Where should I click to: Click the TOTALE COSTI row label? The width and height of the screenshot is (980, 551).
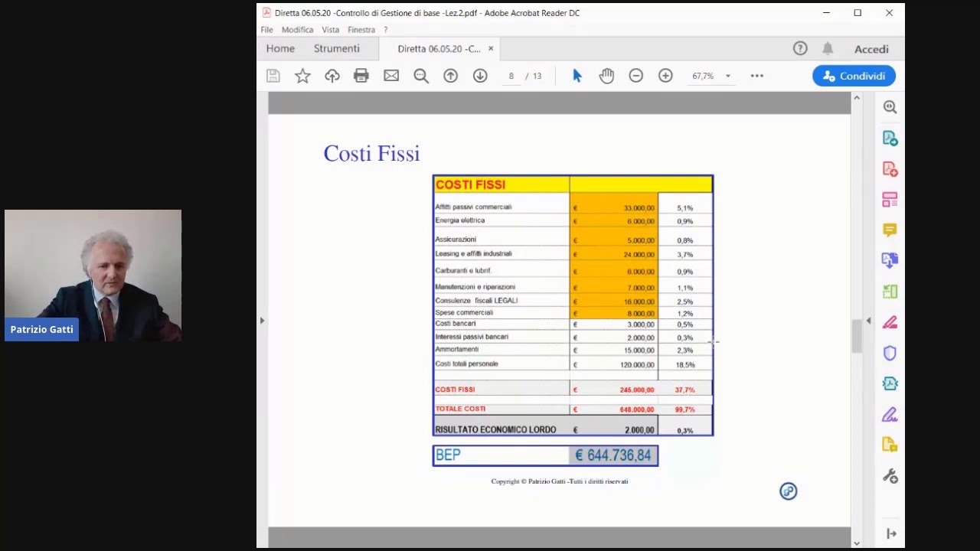point(460,409)
